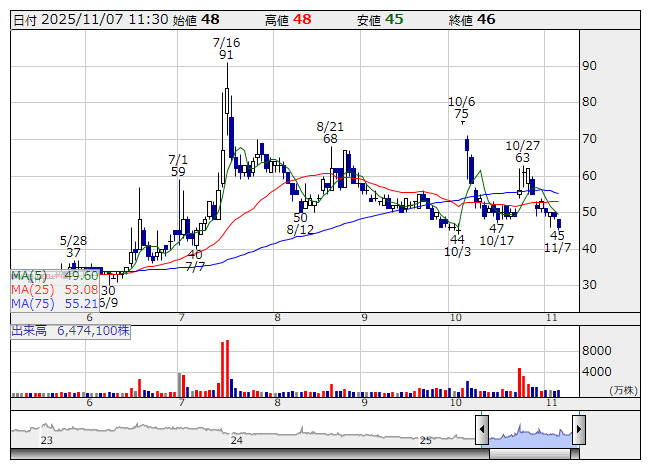Viewport: 653px width, 470px height.
Task: Click the 10/6 high label at 75
Action: tap(461, 108)
